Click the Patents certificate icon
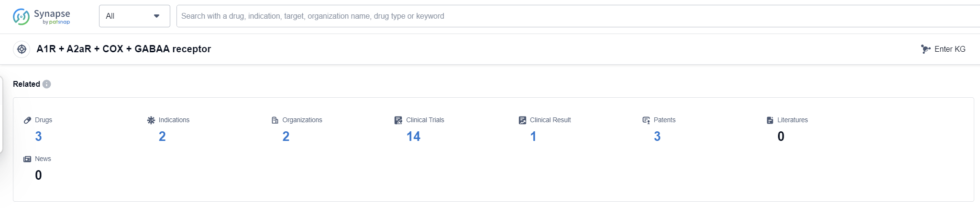 646,120
